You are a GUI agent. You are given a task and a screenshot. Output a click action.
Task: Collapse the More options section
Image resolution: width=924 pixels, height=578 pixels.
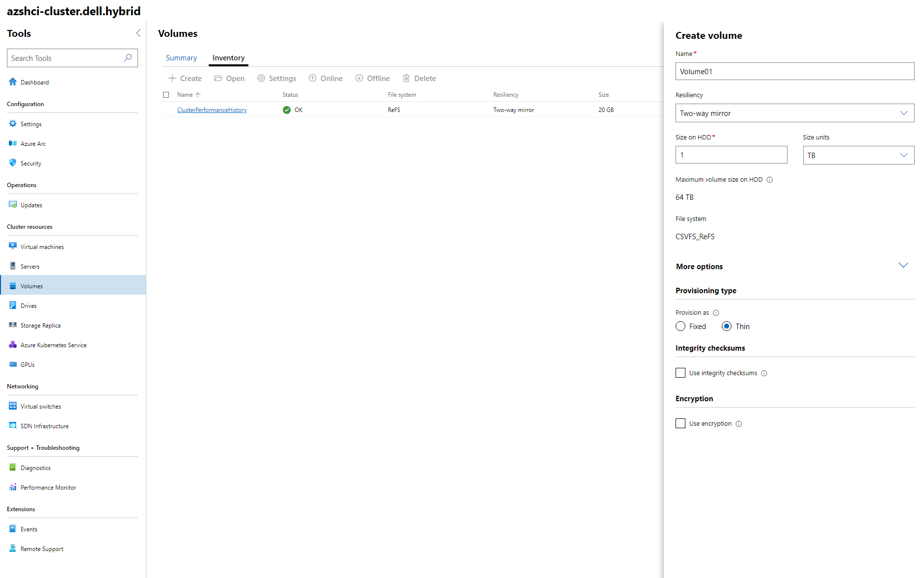[x=903, y=266]
